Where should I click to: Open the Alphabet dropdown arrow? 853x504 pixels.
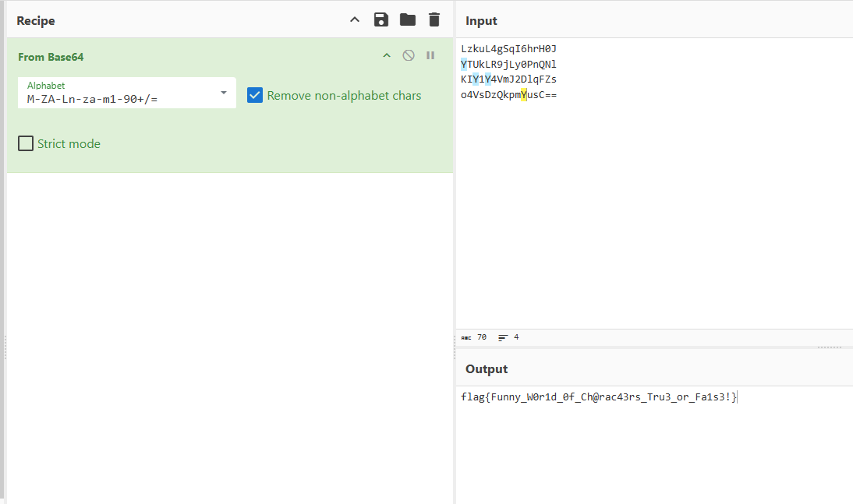click(224, 93)
